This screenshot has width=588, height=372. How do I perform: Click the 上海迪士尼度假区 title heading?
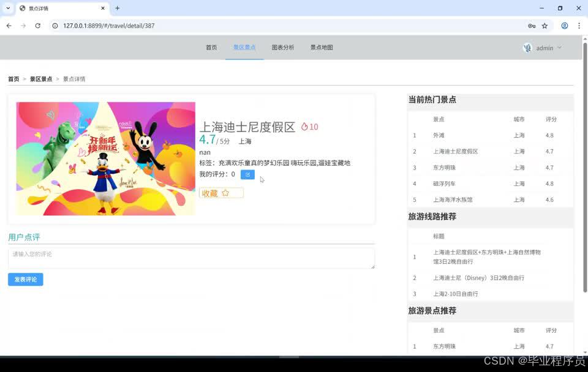pos(247,127)
